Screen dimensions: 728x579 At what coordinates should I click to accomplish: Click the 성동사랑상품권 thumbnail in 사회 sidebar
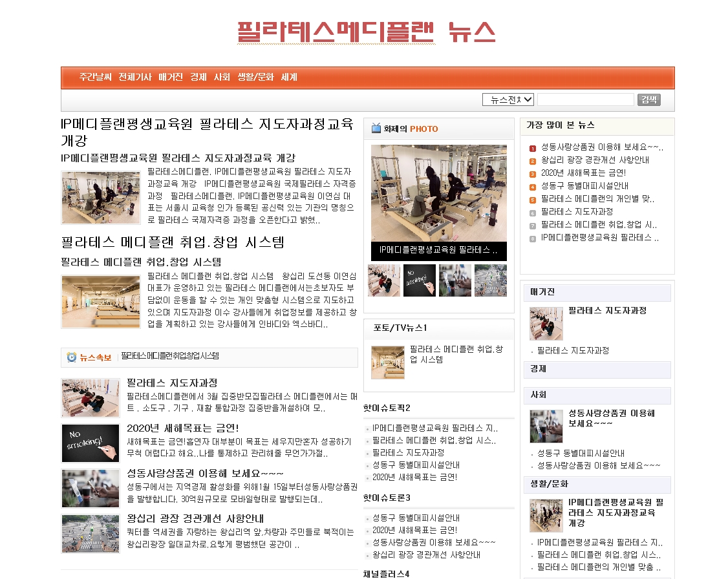[546, 426]
